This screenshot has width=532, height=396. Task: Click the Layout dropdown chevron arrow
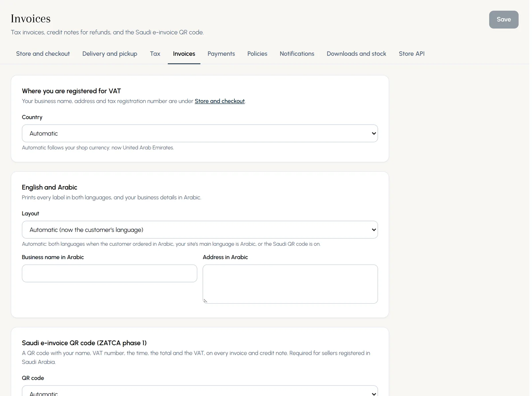coord(374,230)
